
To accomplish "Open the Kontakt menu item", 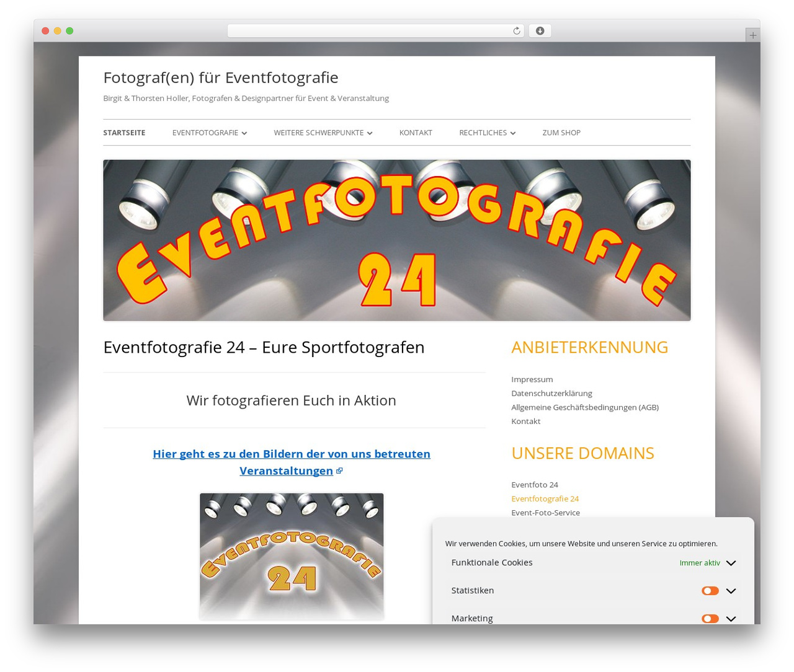I will 416,133.
